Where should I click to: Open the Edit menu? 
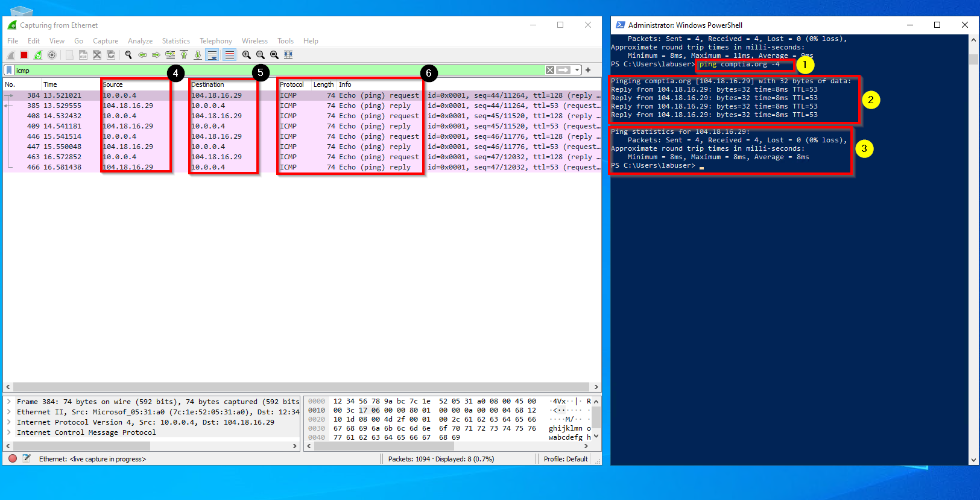34,41
